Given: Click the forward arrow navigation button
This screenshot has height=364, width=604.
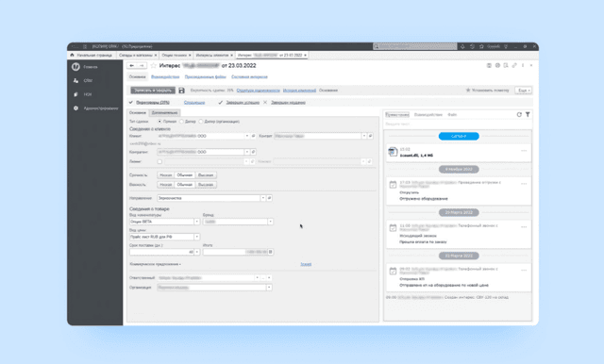Looking at the screenshot, I should 142,66.
